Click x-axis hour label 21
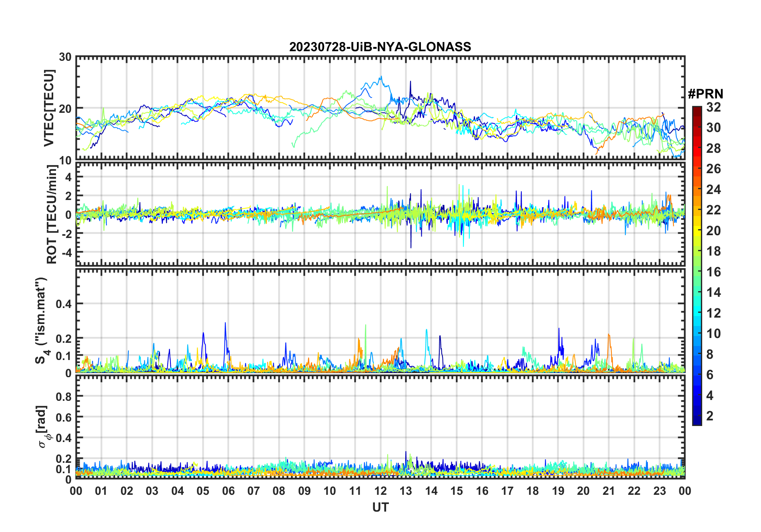 (609, 491)
